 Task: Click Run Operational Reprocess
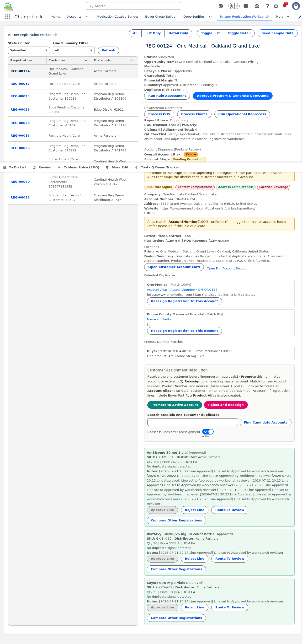pyautogui.click(x=242, y=114)
